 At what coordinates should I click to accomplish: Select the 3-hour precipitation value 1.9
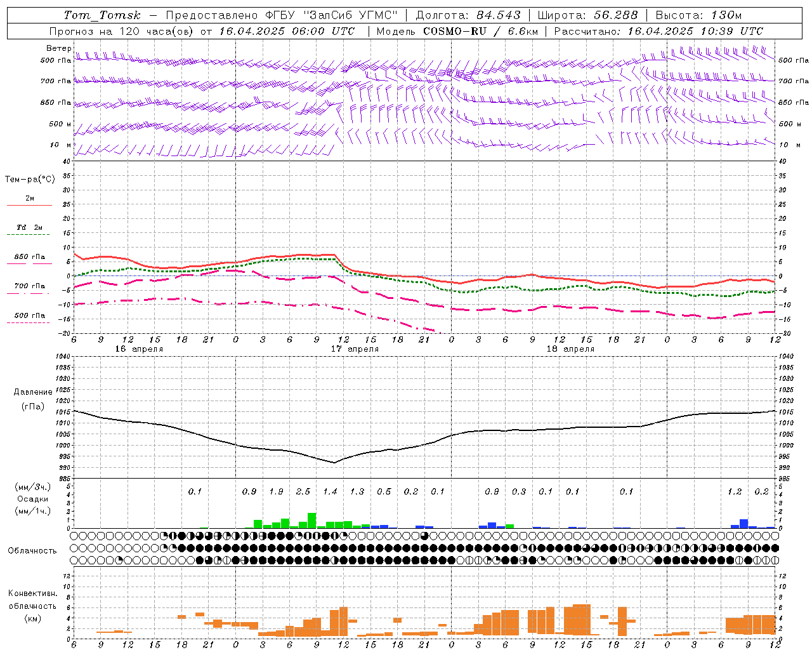276,492
